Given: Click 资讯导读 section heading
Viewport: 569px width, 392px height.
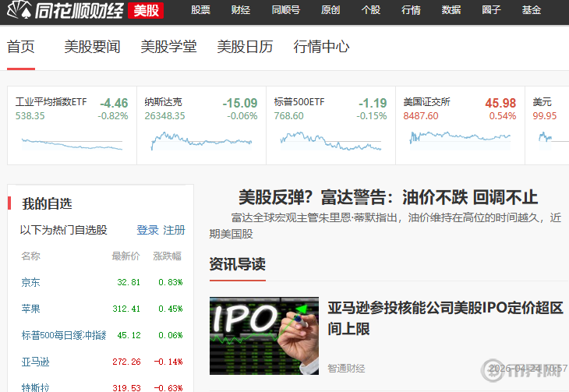Looking at the screenshot, I should coord(237,264).
